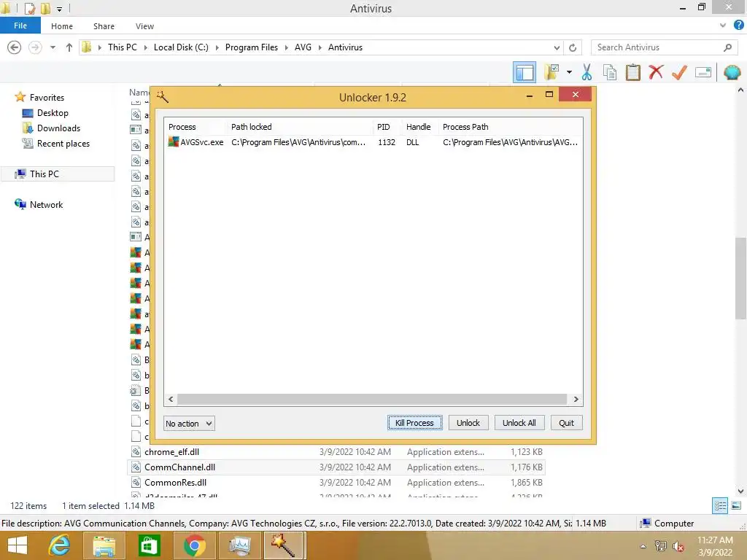Select Desktop in navigation pane
Screen dimensions: 747x560
pos(53,113)
